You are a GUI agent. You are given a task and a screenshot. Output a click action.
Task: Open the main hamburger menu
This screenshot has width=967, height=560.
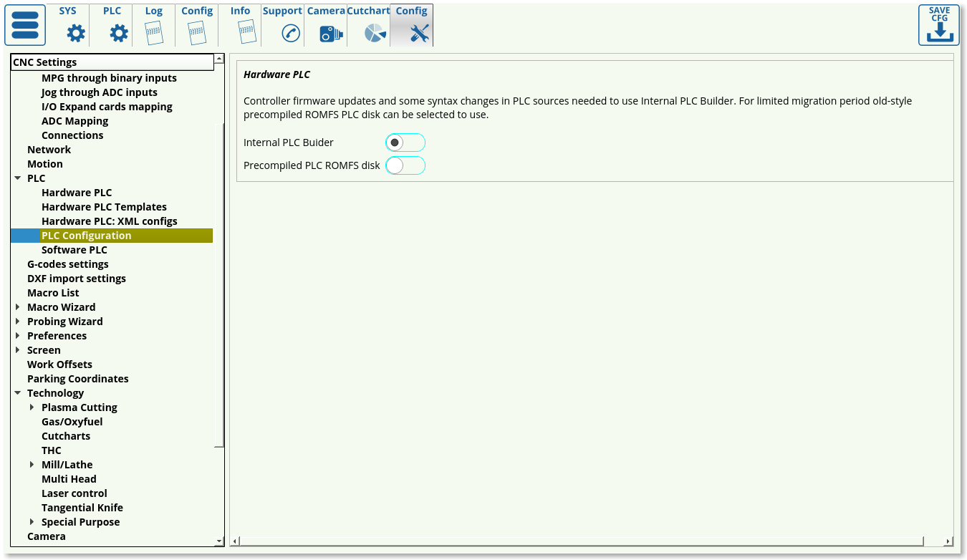[25, 25]
